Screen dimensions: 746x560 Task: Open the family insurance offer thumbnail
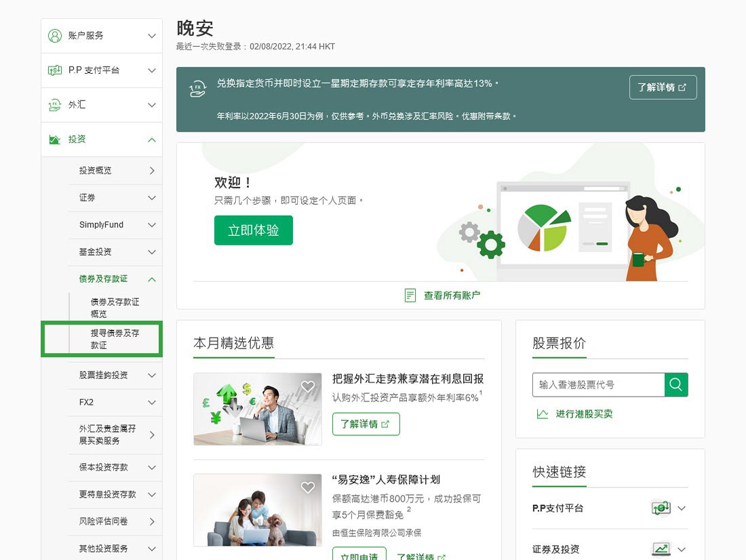258,510
